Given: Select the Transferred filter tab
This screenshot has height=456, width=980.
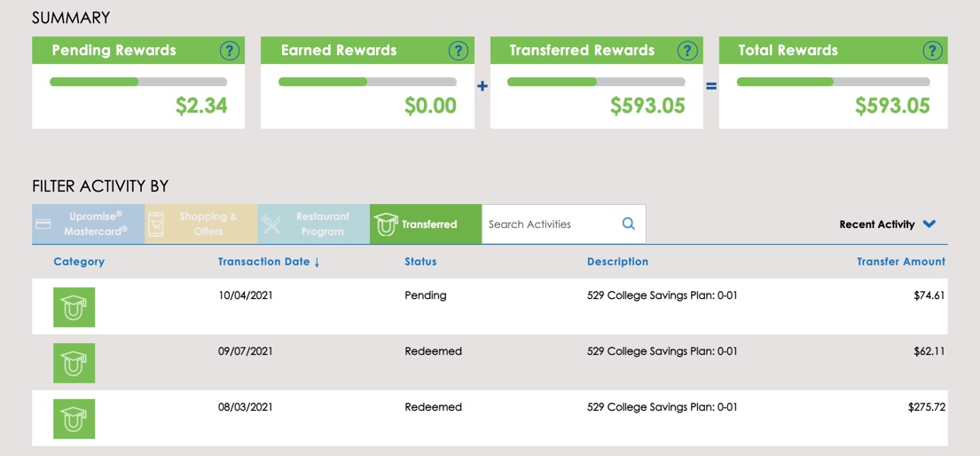Looking at the screenshot, I should [x=426, y=224].
